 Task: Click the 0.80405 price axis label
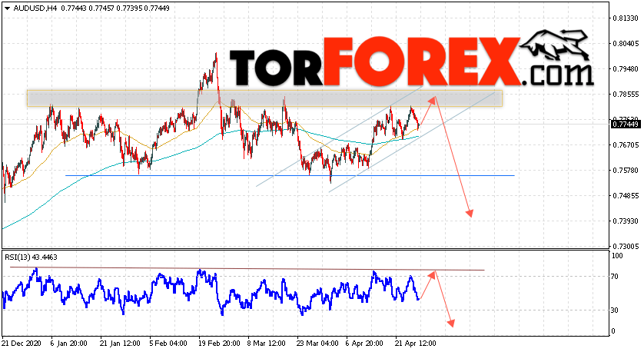point(626,44)
